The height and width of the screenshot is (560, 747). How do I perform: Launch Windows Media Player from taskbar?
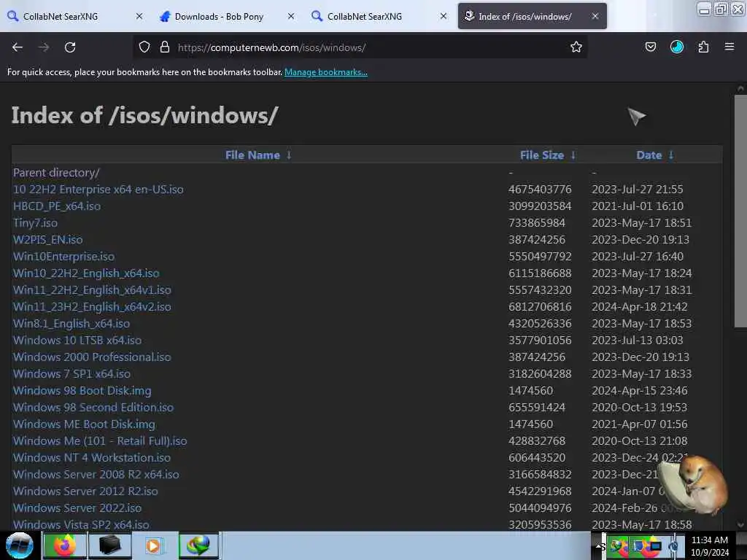[x=153, y=545]
